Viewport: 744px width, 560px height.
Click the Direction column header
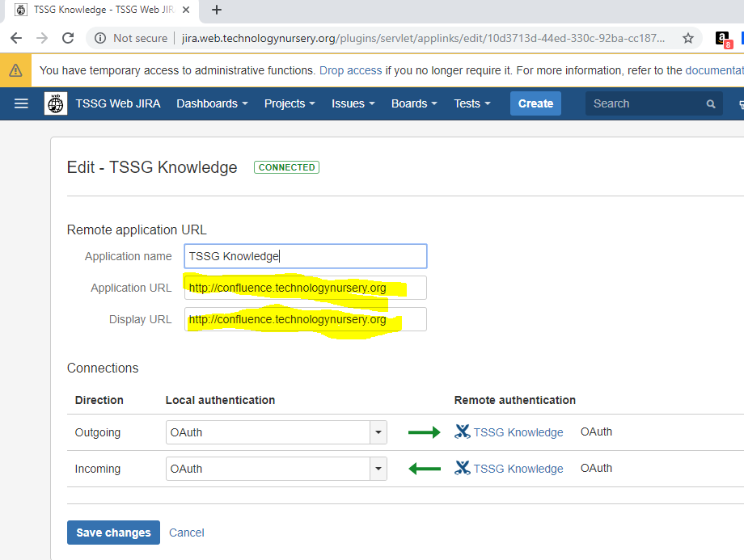point(99,400)
